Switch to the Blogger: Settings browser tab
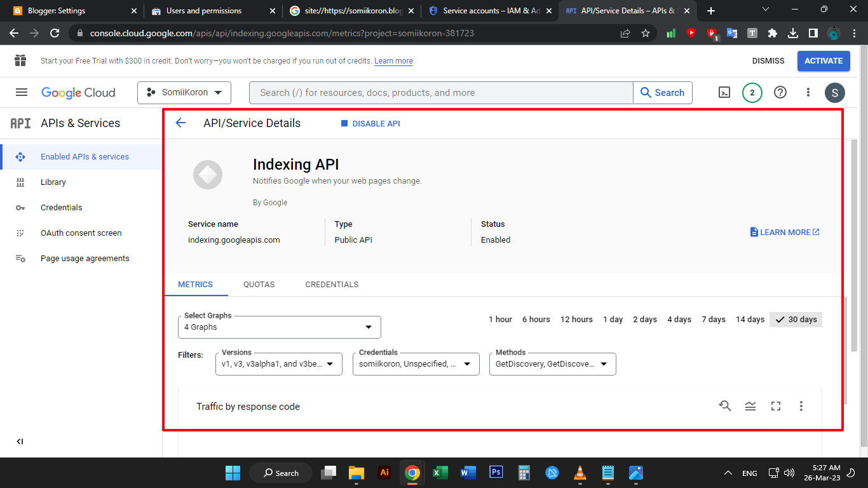Viewport: 868px width, 488px height. 75,11
